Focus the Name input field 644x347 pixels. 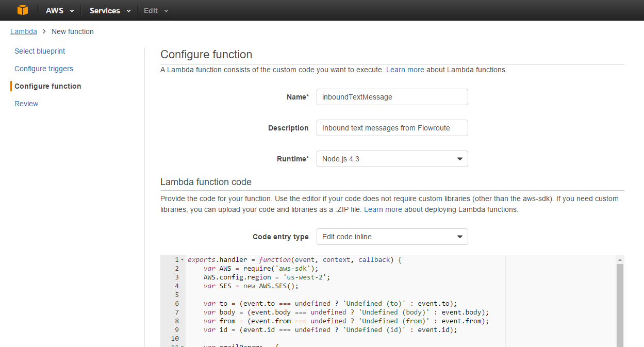pos(392,97)
